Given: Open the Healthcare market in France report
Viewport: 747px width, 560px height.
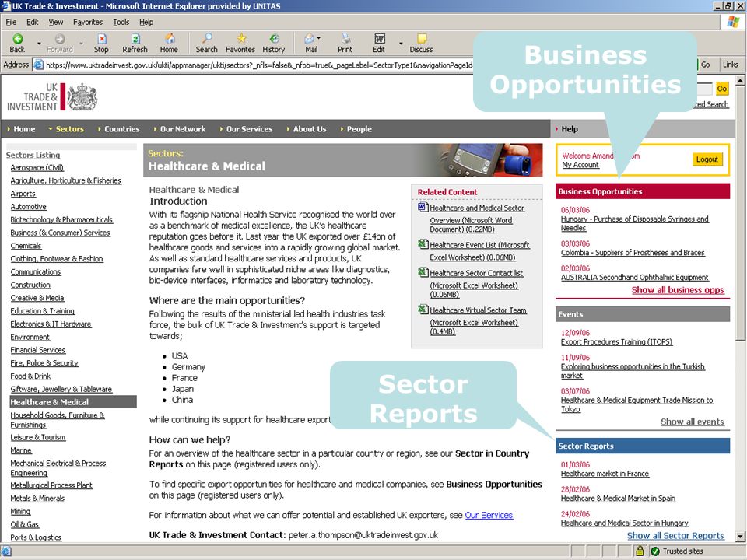Looking at the screenshot, I should (x=605, y=474).
